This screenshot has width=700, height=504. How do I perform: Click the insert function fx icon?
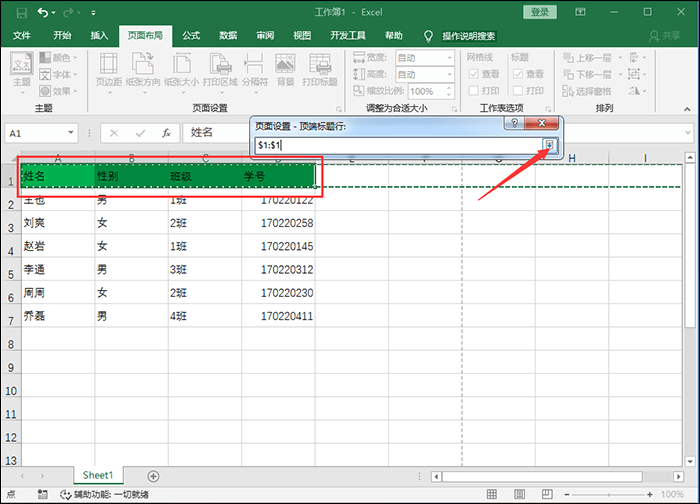click(167, 133)
